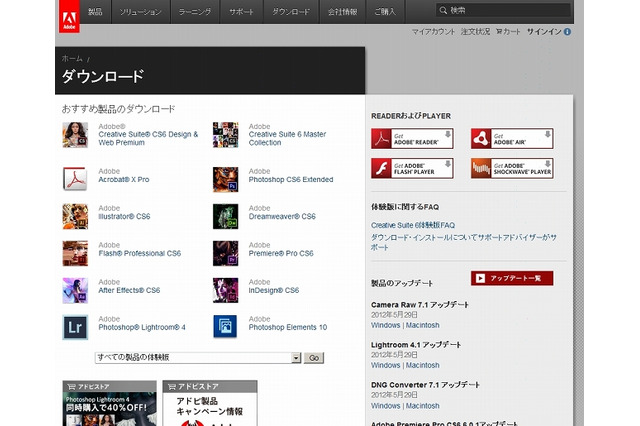Open the After Effects CS6 icon

[x=76, y=290]
